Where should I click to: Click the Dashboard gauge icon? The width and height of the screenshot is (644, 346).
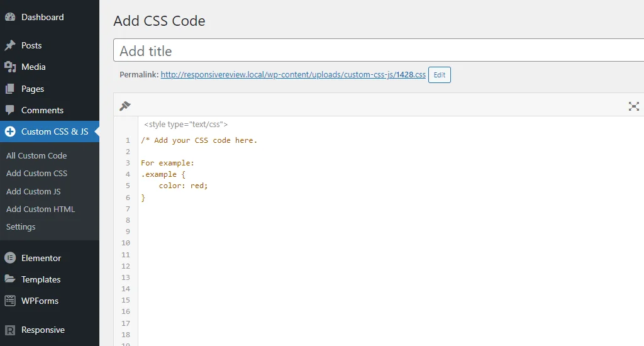10,17
